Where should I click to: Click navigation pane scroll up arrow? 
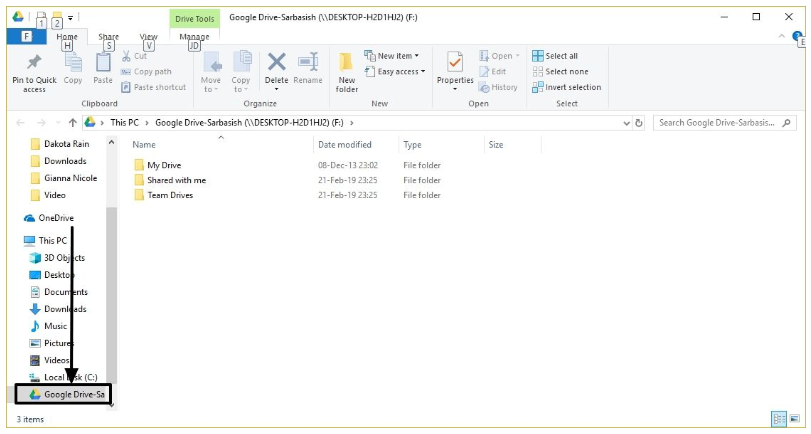click(x=112, y=142)
